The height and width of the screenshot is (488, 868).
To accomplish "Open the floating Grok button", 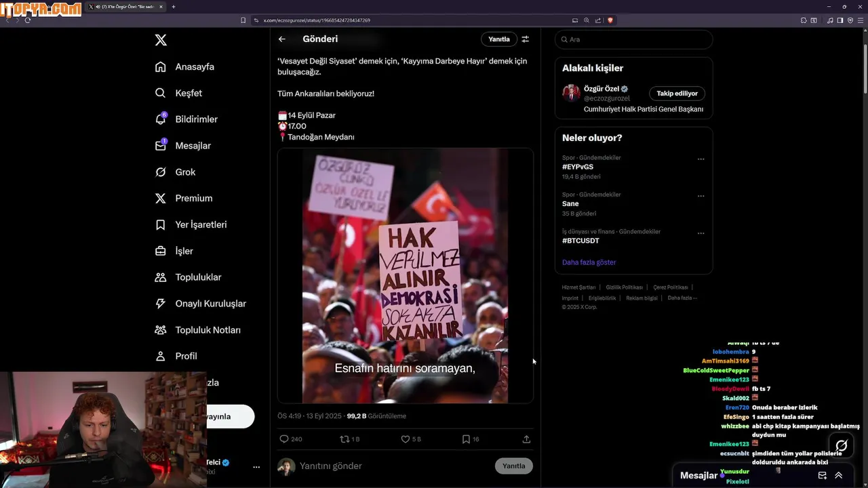I will click(842, 446).
